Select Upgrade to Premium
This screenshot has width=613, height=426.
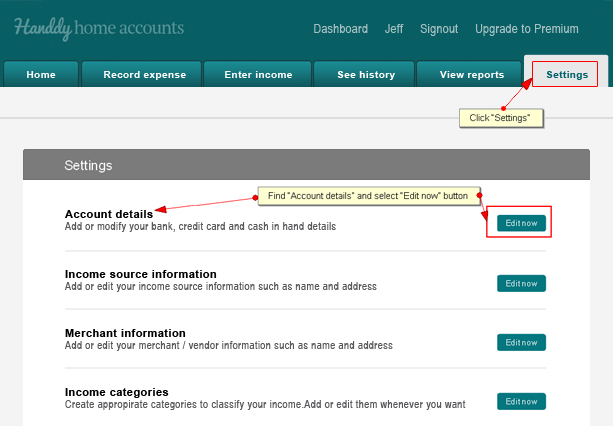(x=527, y=29)
